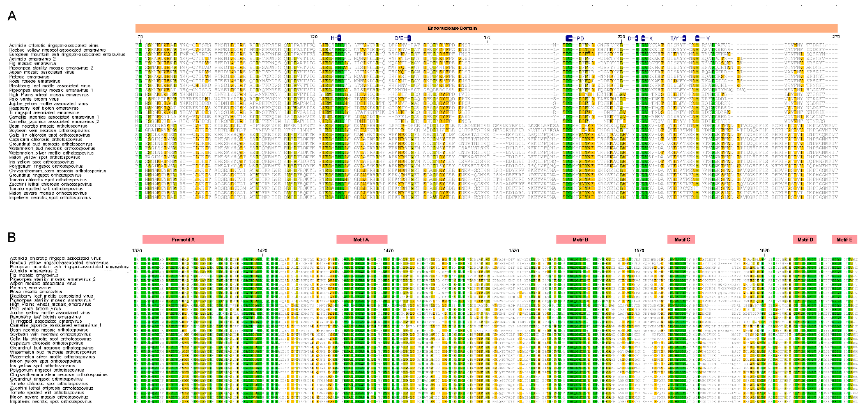
Task: Select the lone D marker beside K
Action: click(636, 38)
